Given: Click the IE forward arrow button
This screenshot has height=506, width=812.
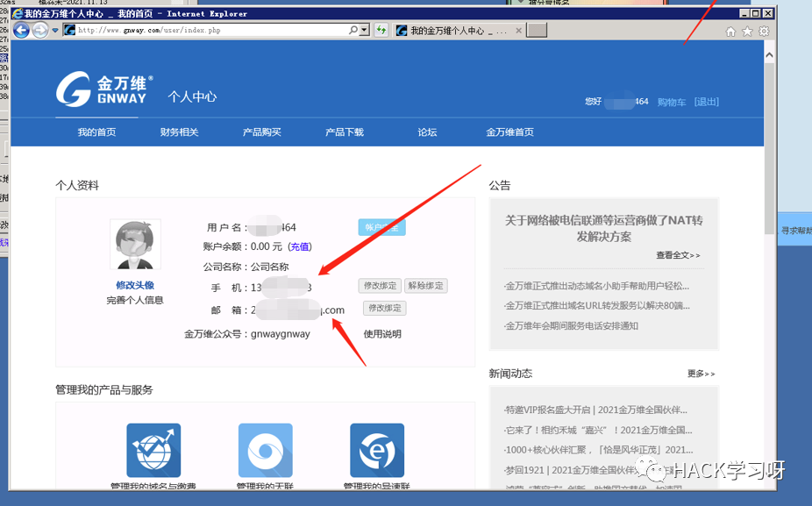Looking at the screenshot, I should [x=39, y=31].
